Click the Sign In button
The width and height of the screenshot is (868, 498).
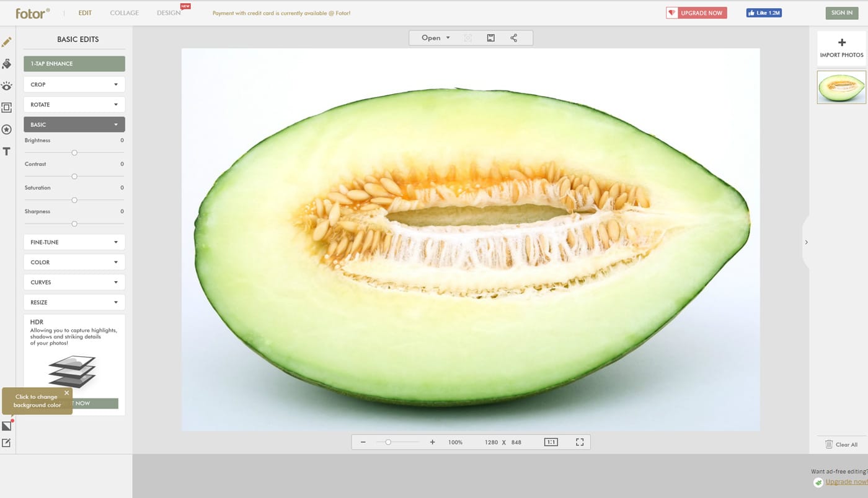coord(841,13)
